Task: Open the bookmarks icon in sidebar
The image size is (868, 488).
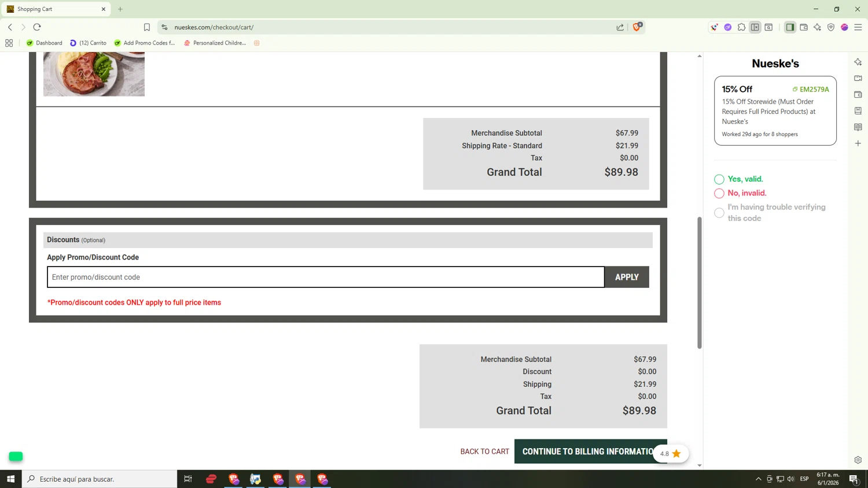Action: point(858,110)
